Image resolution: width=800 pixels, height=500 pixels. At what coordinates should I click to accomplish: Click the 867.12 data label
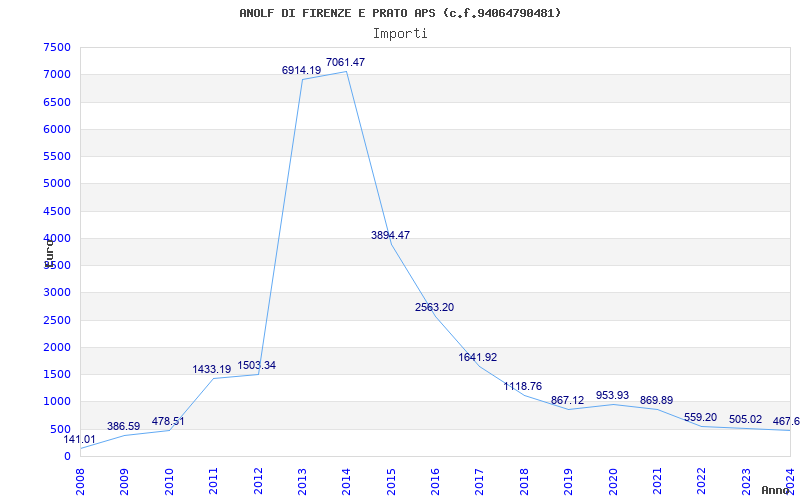point(567,401)
